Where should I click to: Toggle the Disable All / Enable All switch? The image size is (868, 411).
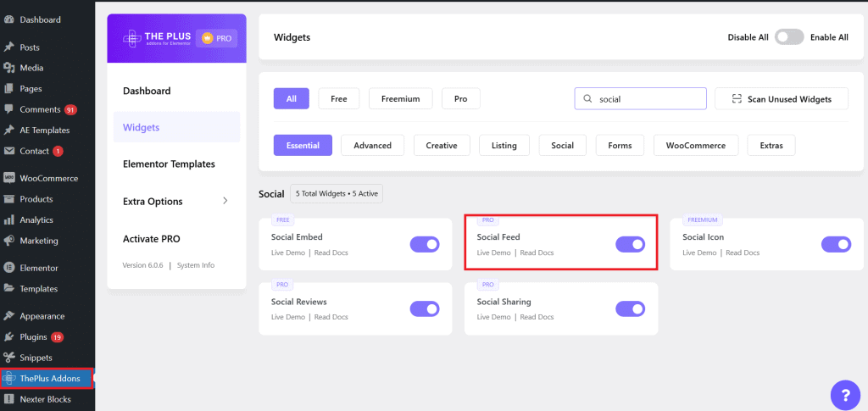pyautogui.click(x=788, y=37)
